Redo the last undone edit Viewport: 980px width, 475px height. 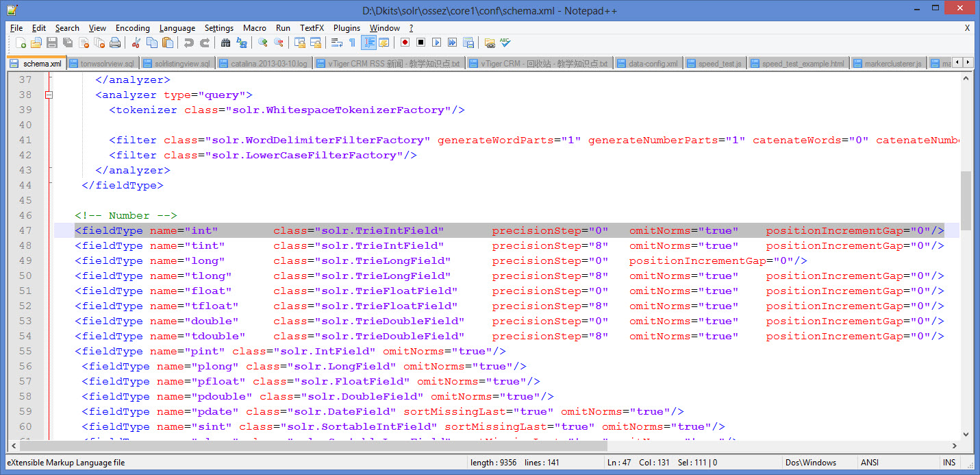204,42
